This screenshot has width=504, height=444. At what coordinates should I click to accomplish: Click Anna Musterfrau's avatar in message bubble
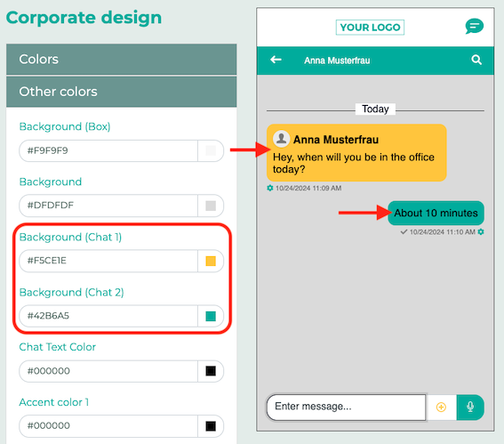[x=281, y=139]
